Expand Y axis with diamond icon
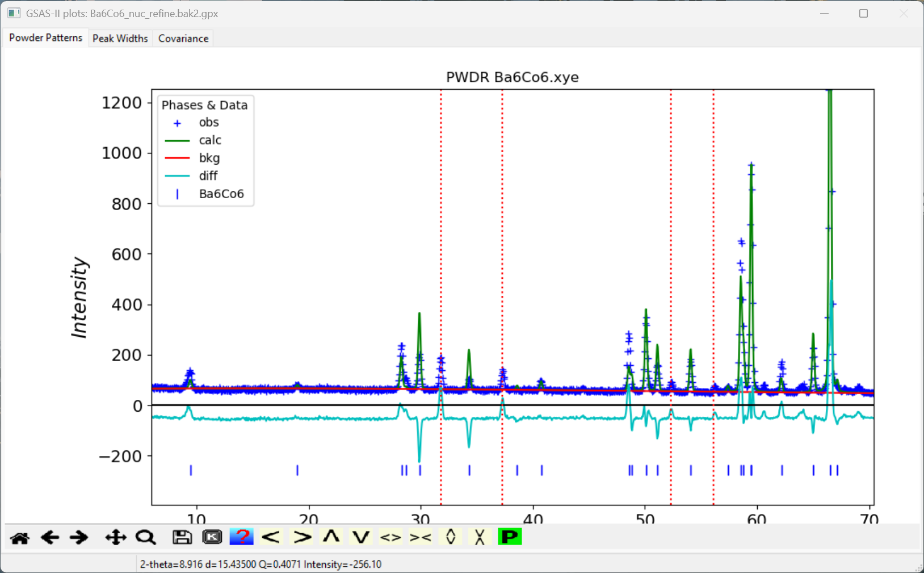Image resolution: width=924 pixels, height=573 pixels. click(451, 537)
